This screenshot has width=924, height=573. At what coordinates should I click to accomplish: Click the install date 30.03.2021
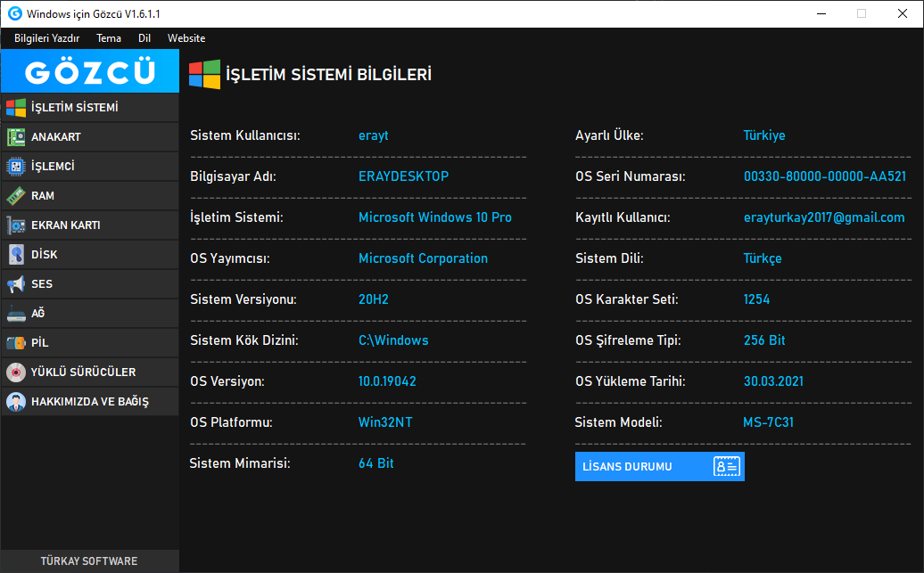pyautogui.click(x=773, y=381)
